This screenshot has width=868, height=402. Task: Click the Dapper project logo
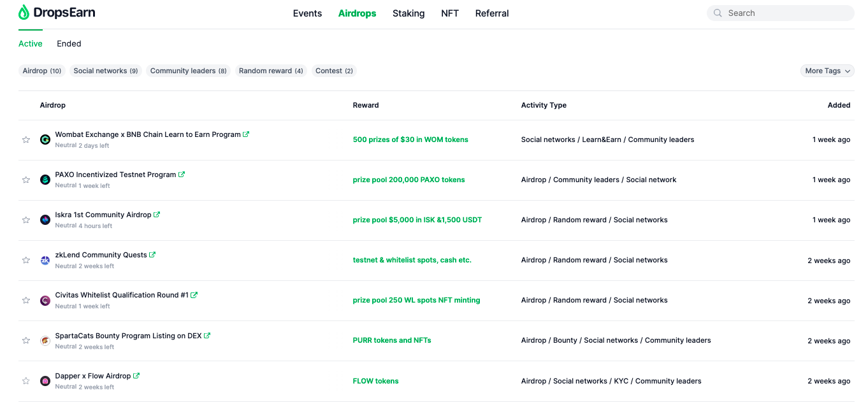coord(45,381)
